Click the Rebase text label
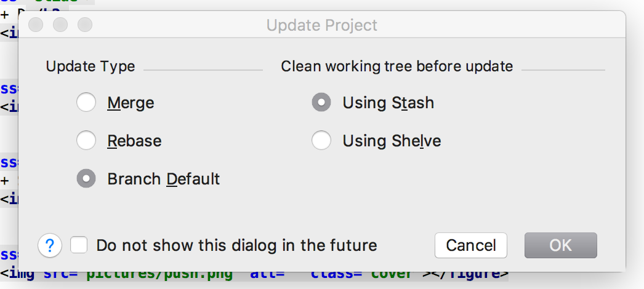 134,141
